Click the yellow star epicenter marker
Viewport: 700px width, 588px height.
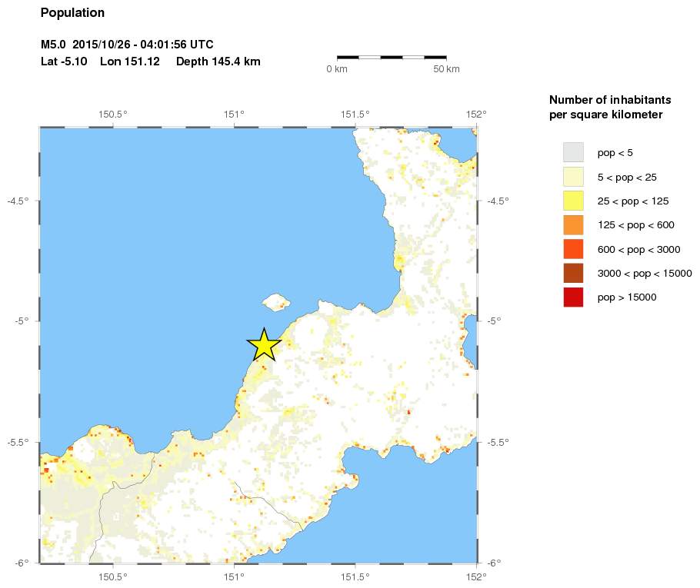point(264,345)
